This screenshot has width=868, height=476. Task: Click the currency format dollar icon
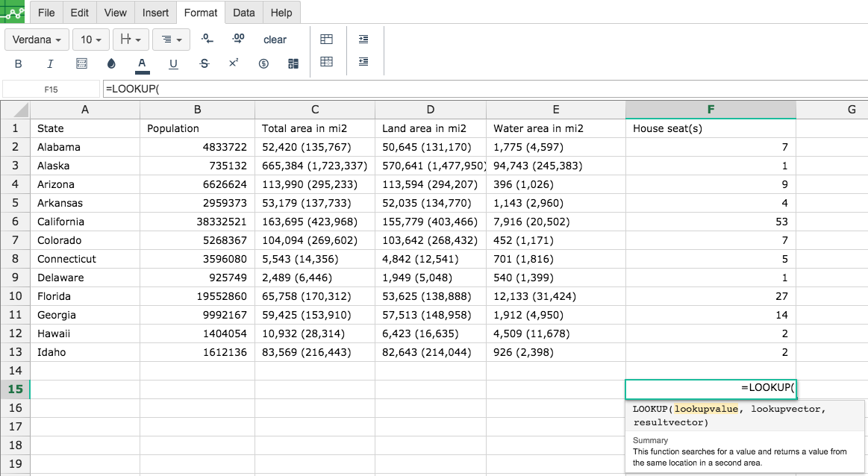point(263,63)
